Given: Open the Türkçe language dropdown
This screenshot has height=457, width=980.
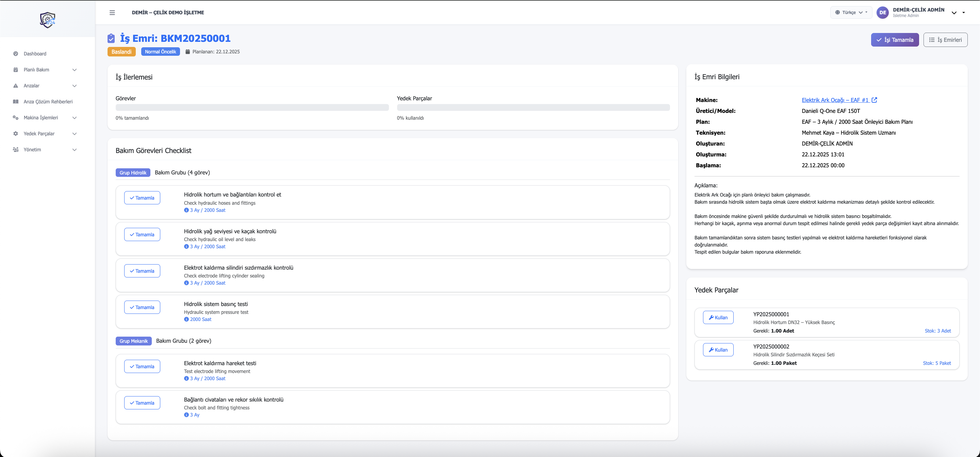Looking at the screenshot, I should click(x=851, y=13).
